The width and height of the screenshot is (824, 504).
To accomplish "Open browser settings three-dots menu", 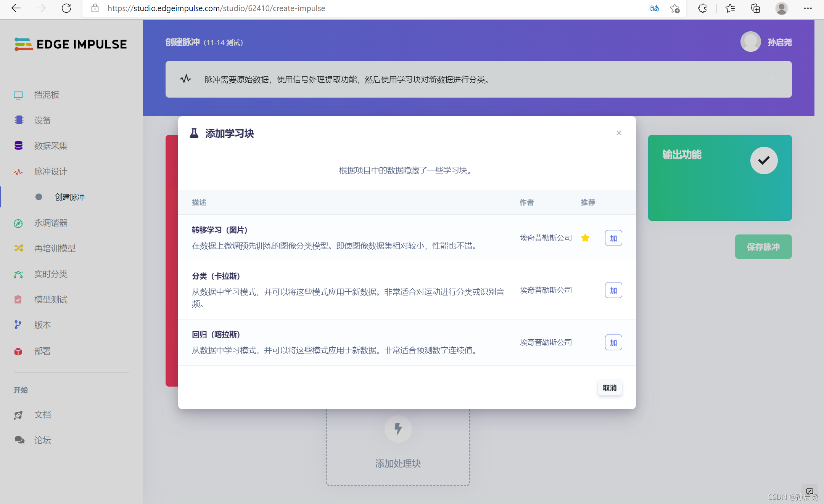I will (x=808, y=8).
